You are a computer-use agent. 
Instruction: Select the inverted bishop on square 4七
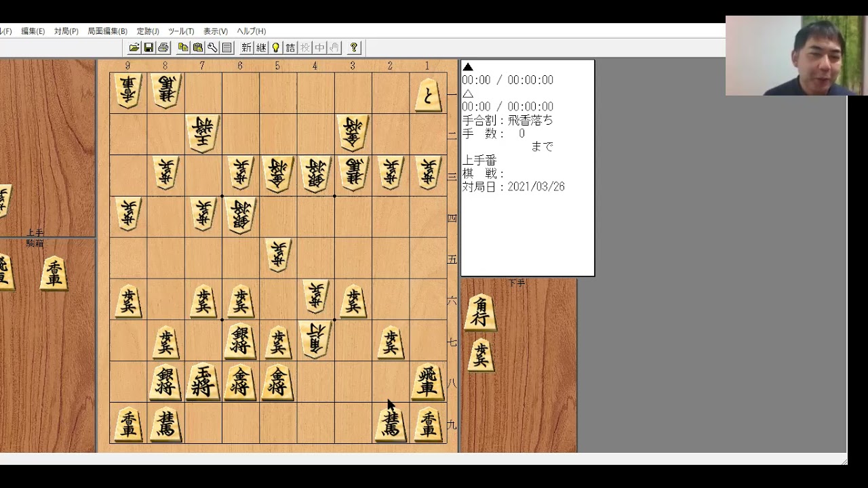(315, 340)
